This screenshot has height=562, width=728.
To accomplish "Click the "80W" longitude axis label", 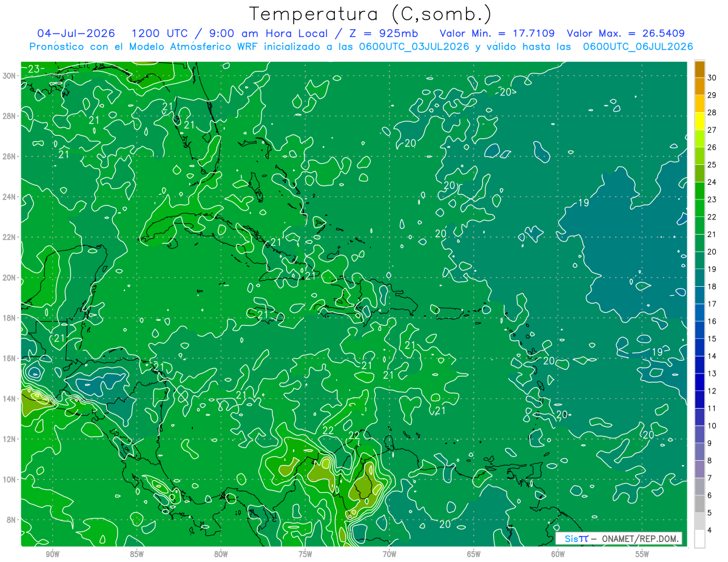I will point(221,554).
